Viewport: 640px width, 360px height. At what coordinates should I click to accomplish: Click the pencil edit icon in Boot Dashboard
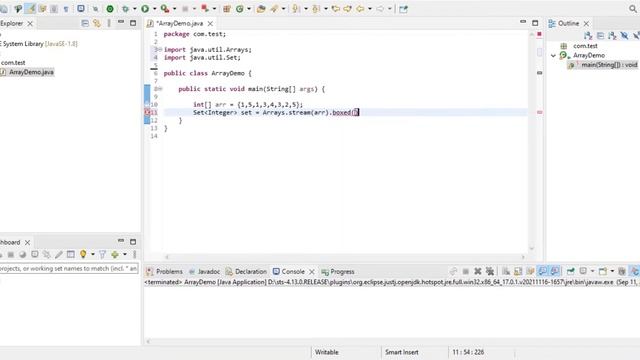pos(59,254)
